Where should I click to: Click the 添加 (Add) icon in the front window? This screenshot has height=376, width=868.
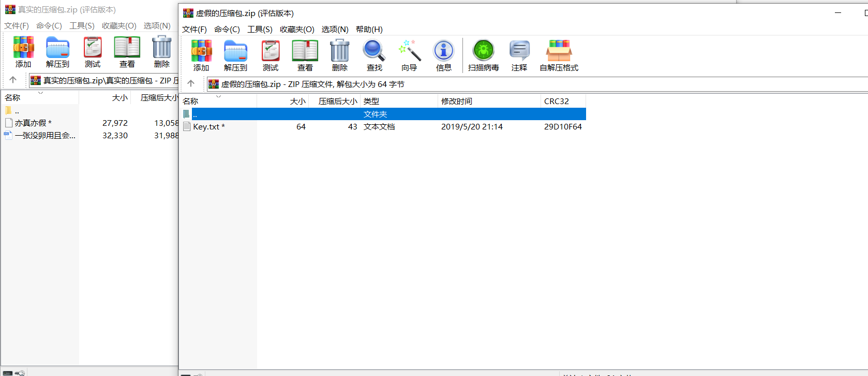pos(201,55)
